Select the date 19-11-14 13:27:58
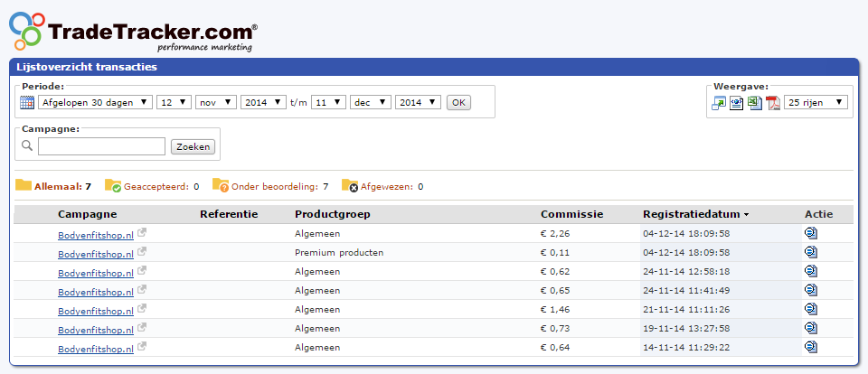The height and width of the screenshot is (374, 868). tap(686, 329)
